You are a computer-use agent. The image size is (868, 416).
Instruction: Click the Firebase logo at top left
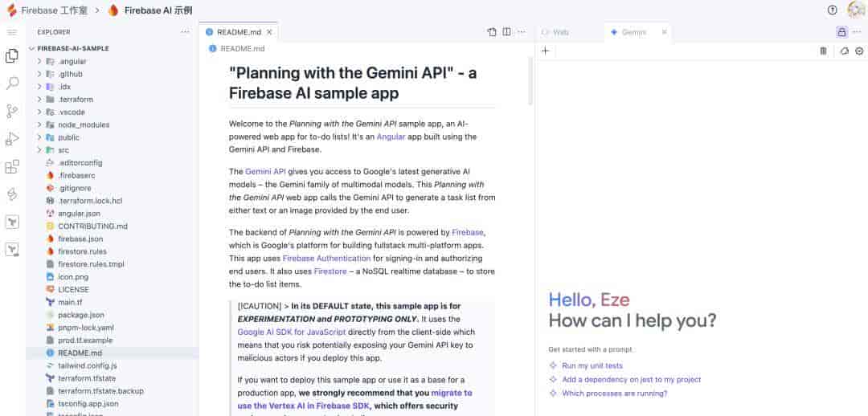pyautogui.click(x=11, y=10)
